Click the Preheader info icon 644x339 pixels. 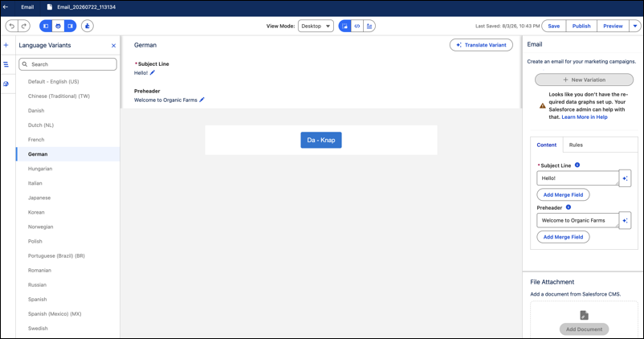tap(569, 207)
